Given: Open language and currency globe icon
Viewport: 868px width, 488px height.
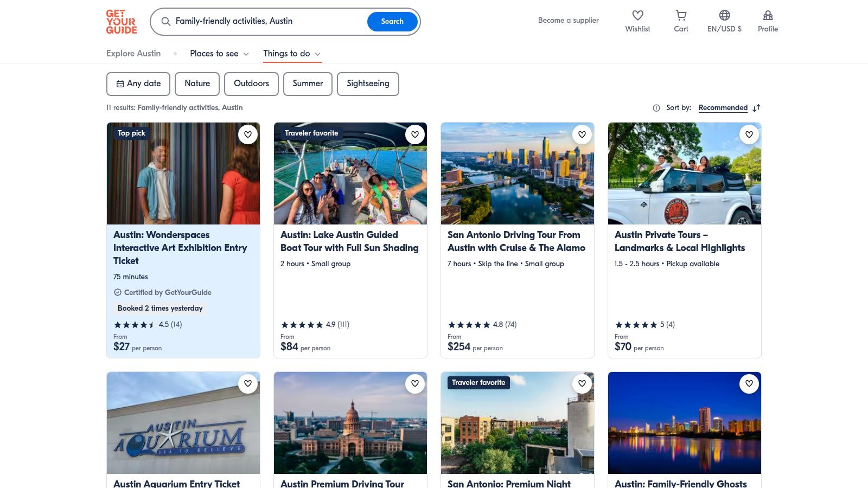Looking at the screenshot, I should pos(724,15).
